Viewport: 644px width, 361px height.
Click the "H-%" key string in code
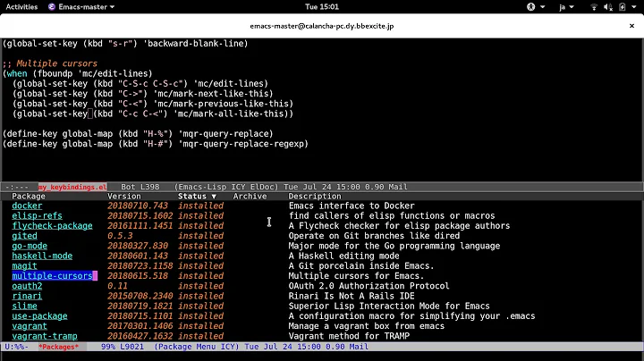[156, 134]
